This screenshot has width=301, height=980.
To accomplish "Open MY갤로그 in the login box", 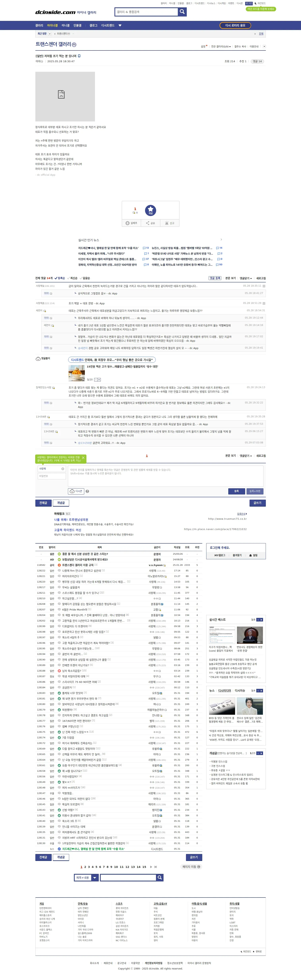I will tap(220, 555).
